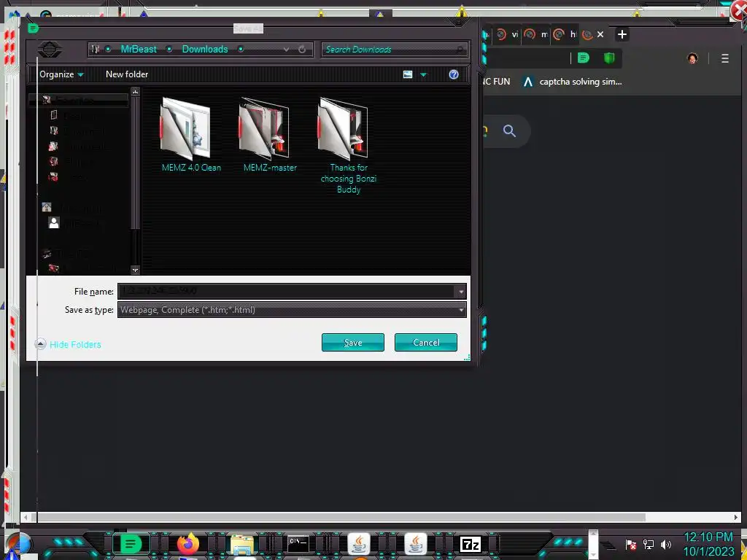Screen dimensions: 747x560
Task: Switch to the browser tab labeled ht
Action: click(x=565, y=34)
